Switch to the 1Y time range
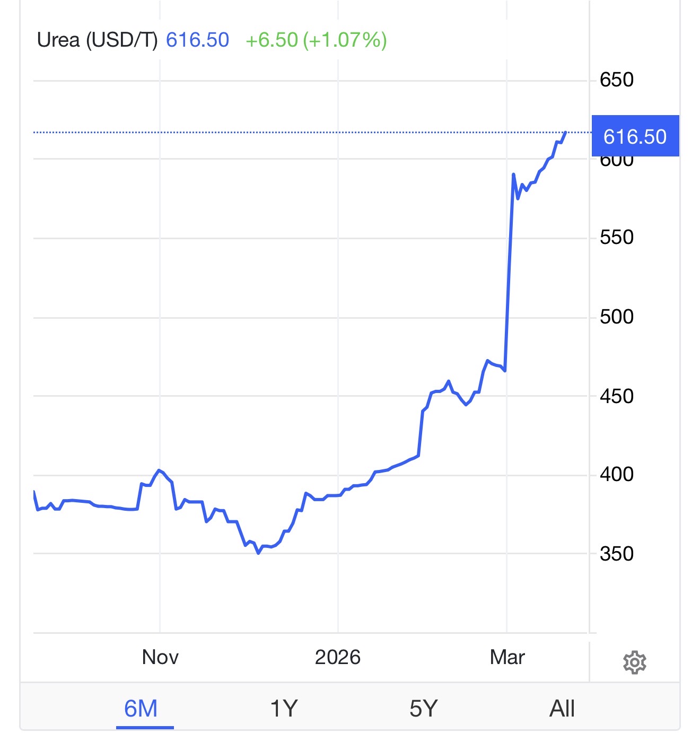The width and height of the screenshot is (700, 733). [x=284, y=709]
